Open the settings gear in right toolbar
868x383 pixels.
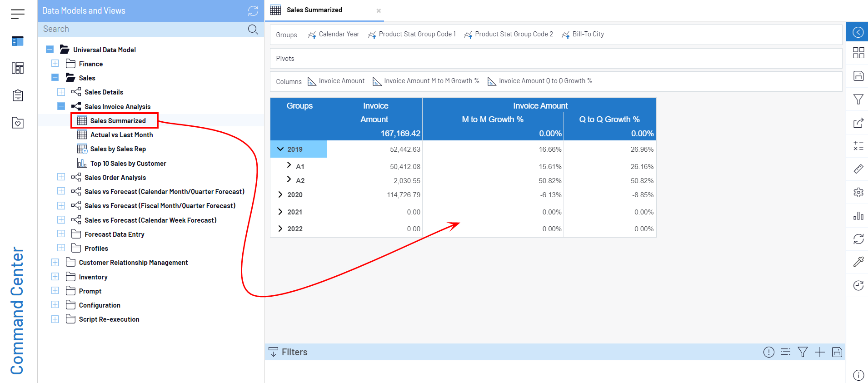[x=858, y=192]
